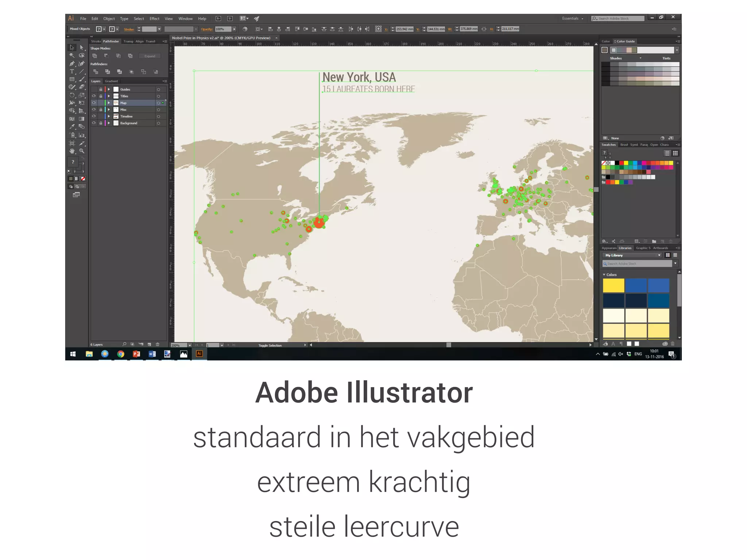Viewport: 747px width, 560px height.
Task: Select the Hand tool
Action: click(x=72, y=151)
